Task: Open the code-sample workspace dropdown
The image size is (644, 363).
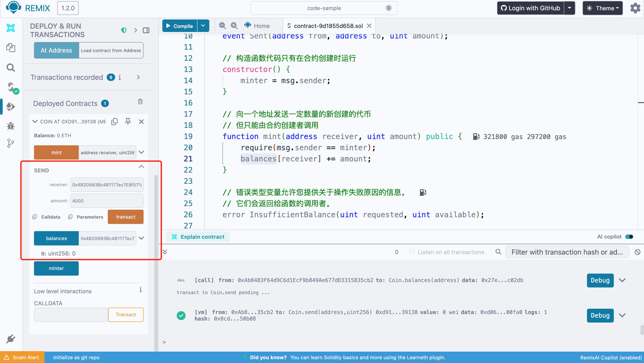Action: 324,8
